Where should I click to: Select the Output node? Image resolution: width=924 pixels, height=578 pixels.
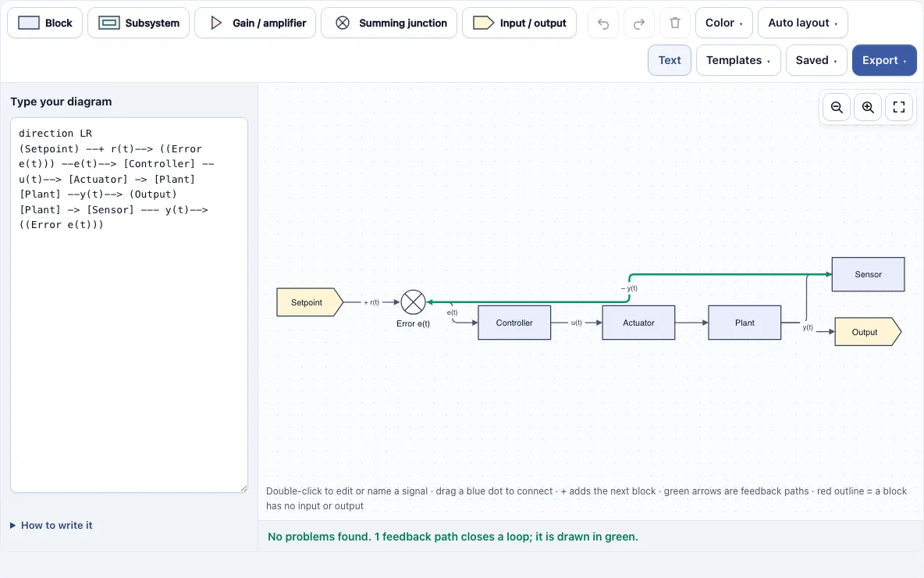pyautogui.click(x=868, y=332)
